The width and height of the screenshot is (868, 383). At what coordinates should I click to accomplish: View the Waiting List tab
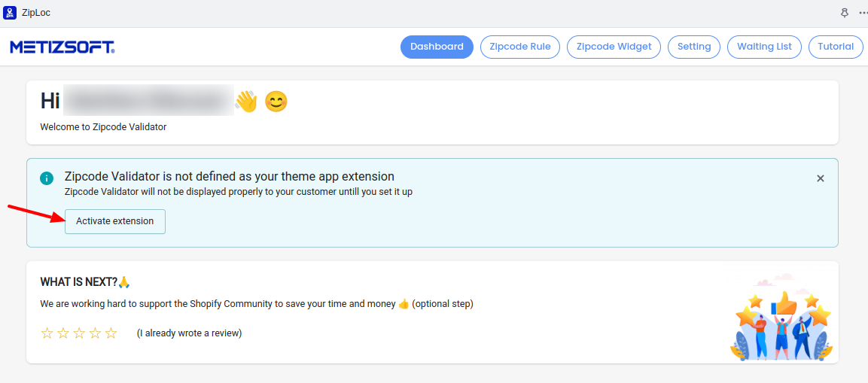(764, 47)
